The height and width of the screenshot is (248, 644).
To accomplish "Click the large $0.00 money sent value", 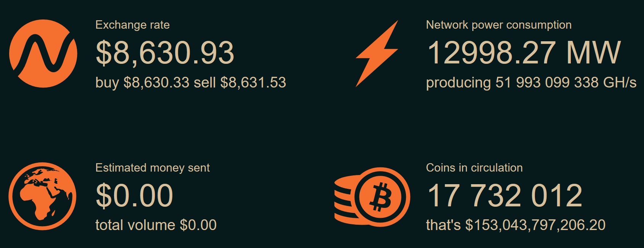I will (x=134, y=196).
